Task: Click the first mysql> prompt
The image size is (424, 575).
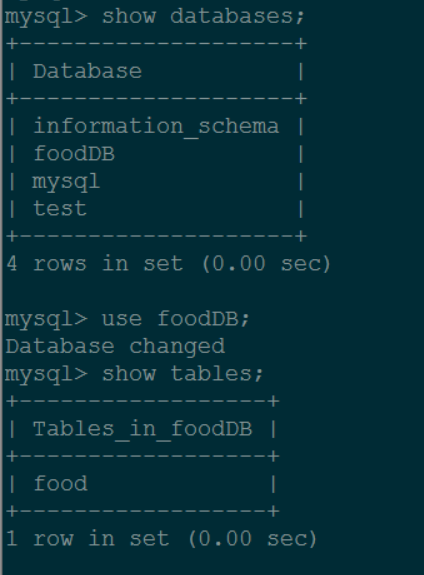Action: [x=46, y=18]
